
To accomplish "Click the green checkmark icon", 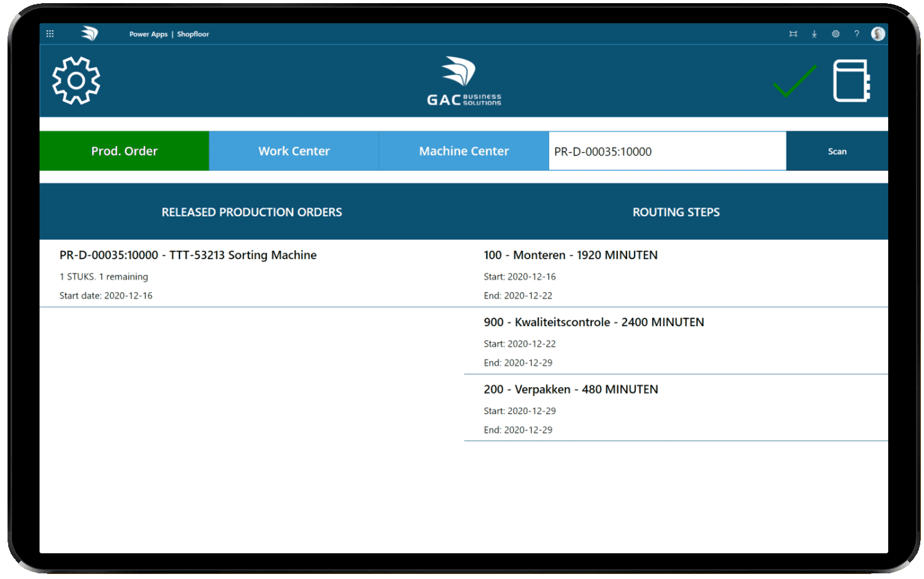I will [795, 81].
